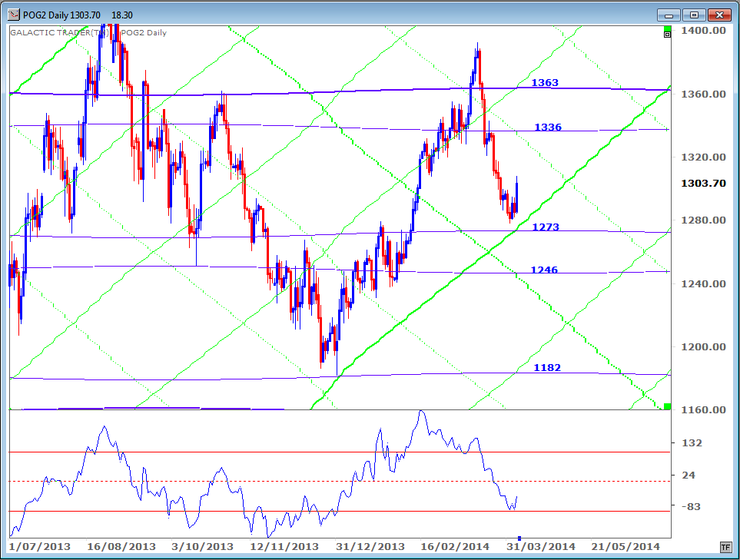Click the 1360.00 price axis value
This screenshot has height=560, width=740.
704,94
